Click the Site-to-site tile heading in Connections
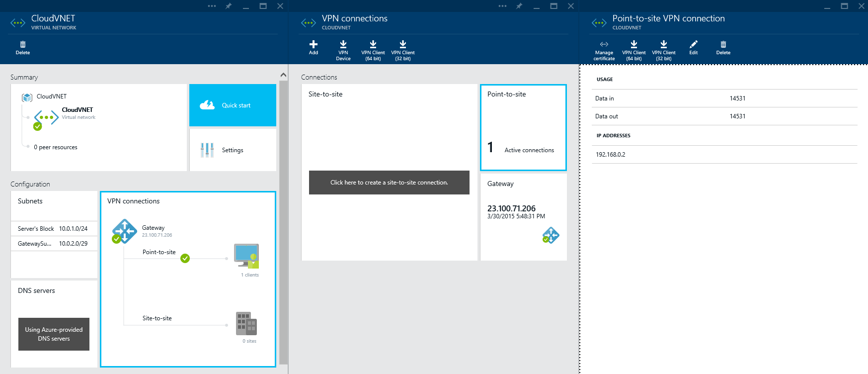Viewport: 868px width, 374px height. click(325, 94)
